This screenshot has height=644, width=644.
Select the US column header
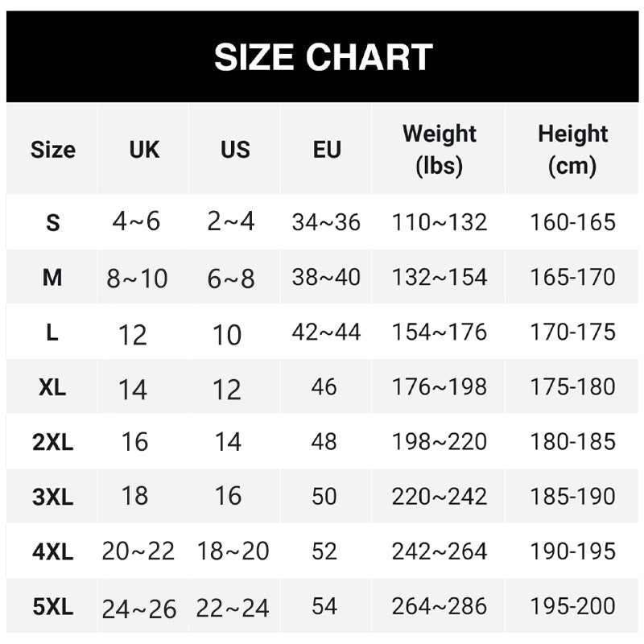[235, 150]
